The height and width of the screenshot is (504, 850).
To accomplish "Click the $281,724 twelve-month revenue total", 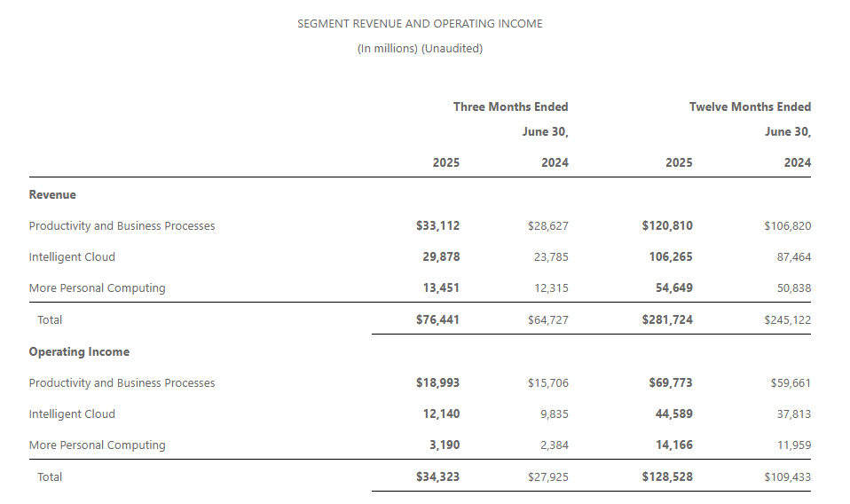I will click(x=667, y=319).
